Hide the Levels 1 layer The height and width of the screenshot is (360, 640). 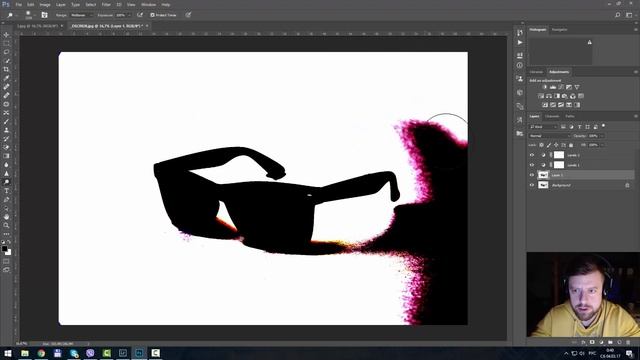pos(531,165)
